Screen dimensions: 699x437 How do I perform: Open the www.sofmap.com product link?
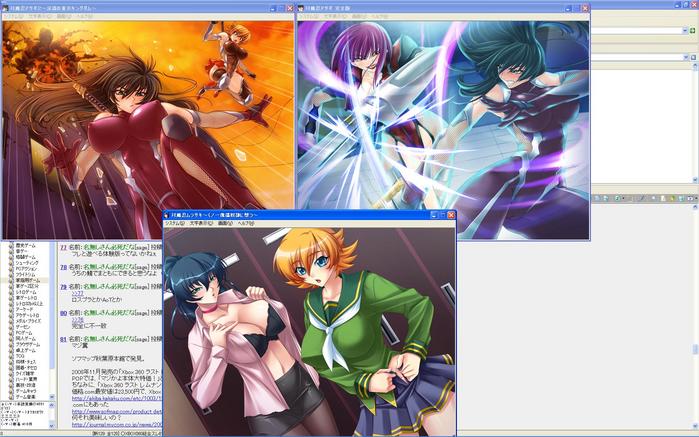coord(117,411)
